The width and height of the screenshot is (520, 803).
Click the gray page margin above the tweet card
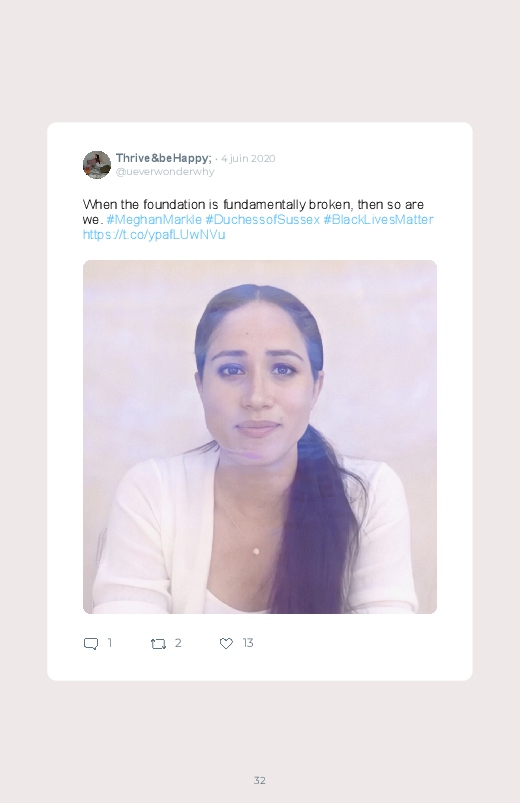click(260, 61)
